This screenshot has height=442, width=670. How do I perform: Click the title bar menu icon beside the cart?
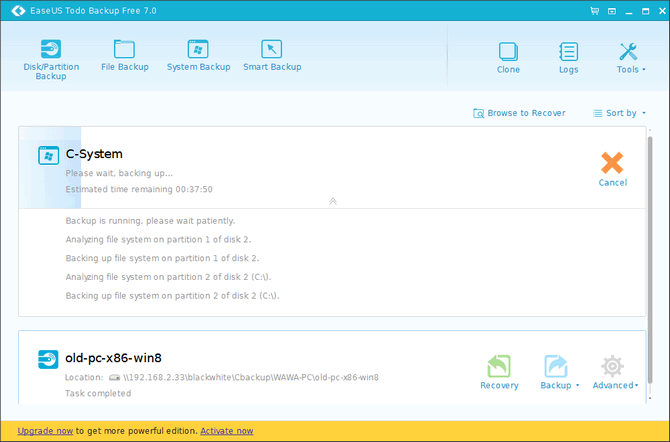(612, 11)
